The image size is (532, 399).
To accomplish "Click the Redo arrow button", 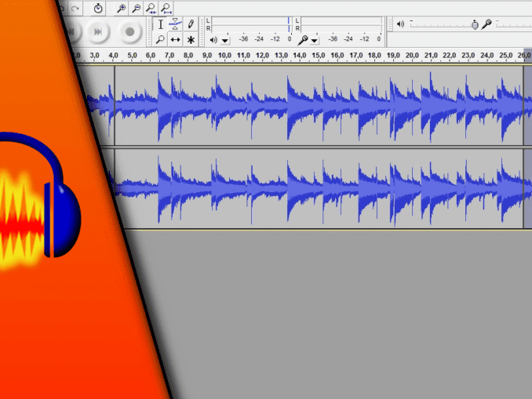I will point(75,8).
